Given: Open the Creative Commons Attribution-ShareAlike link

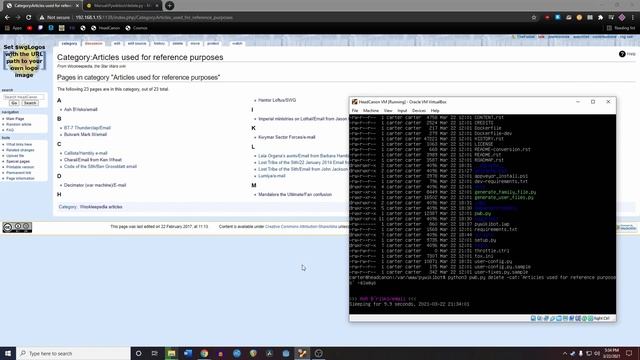Looking at the screenshot, I should 301,227.
